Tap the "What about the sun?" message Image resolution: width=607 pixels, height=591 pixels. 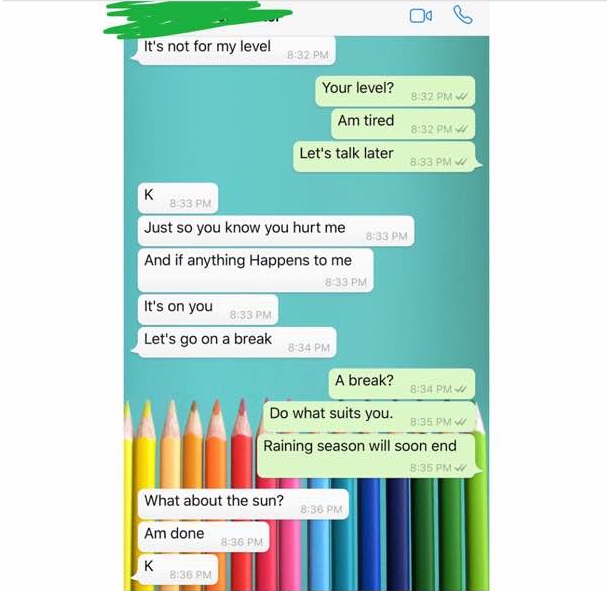243,504
